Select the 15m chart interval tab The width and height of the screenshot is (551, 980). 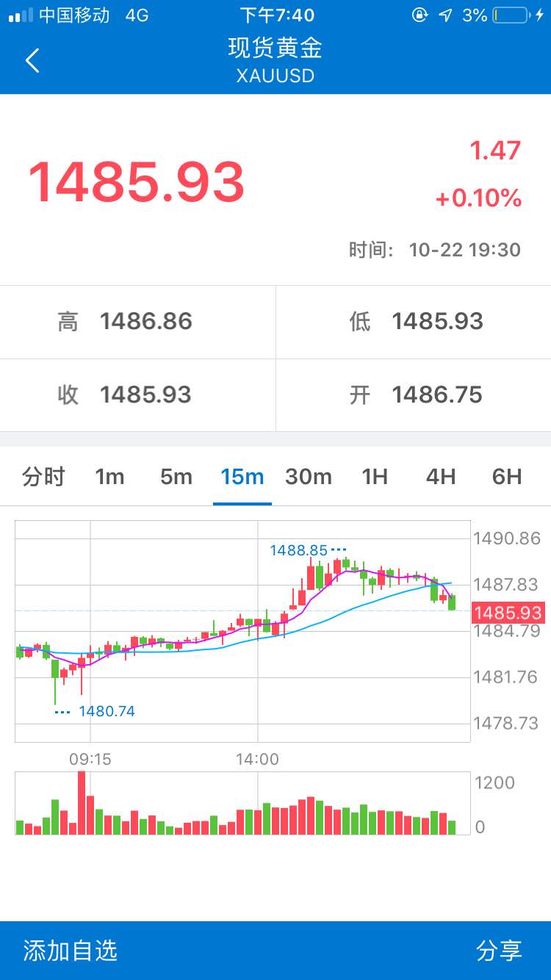[x=242, y=477]
